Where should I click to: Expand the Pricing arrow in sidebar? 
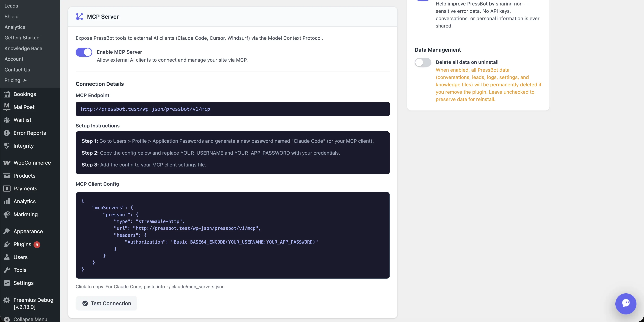click(x=25, y=80)
